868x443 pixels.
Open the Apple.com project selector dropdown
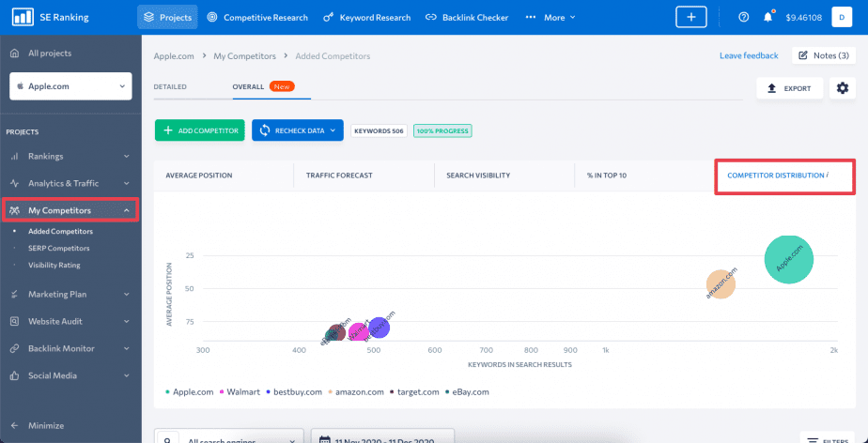(x=70, y=86)
